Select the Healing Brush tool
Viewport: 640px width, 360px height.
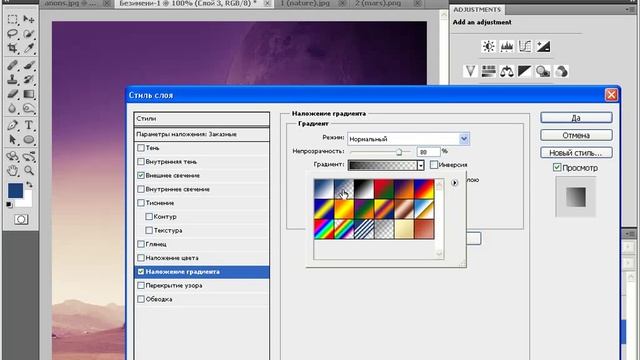(12, 65)
